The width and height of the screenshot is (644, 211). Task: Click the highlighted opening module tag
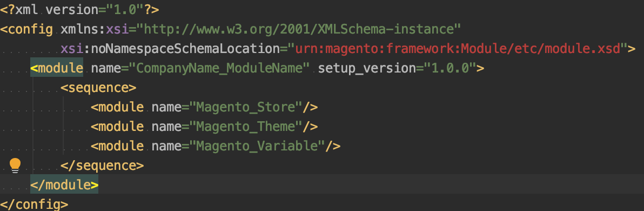[57, 68]
